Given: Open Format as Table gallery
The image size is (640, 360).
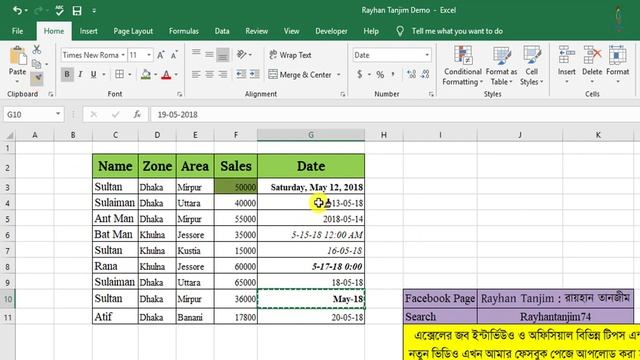Looking at the screenshot, I should (x=501, y=65).
